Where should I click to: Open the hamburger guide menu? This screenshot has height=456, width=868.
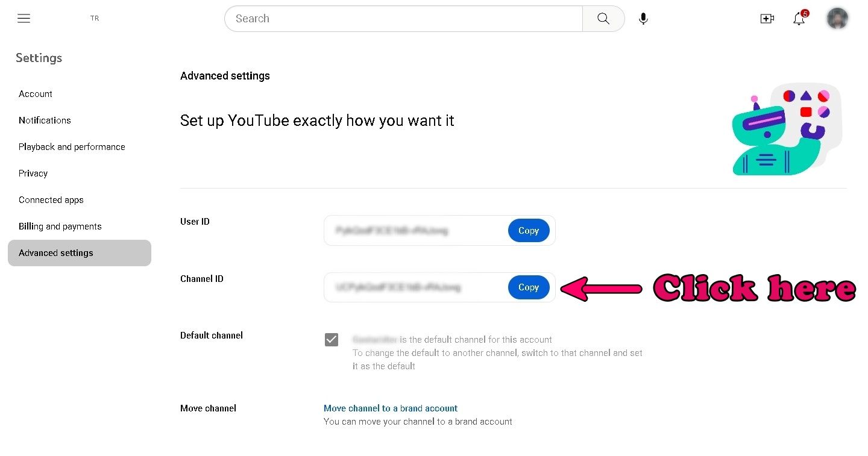point(24,18)
